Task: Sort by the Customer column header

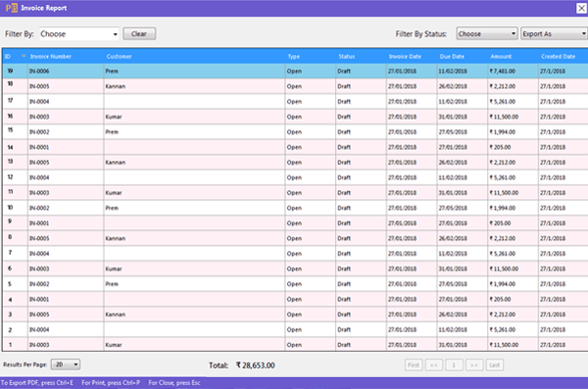Action: tap(119, 56)
